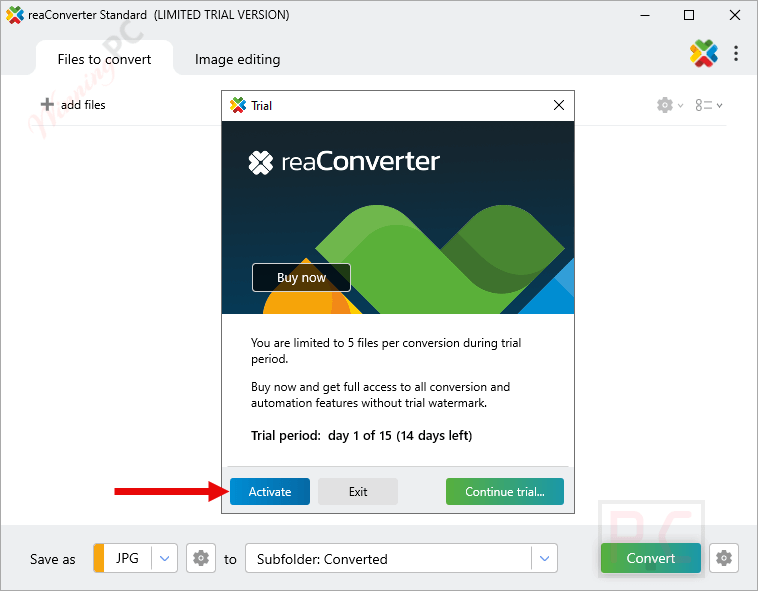Continue the trial period
758x591 pixels.
click(505, 491)
